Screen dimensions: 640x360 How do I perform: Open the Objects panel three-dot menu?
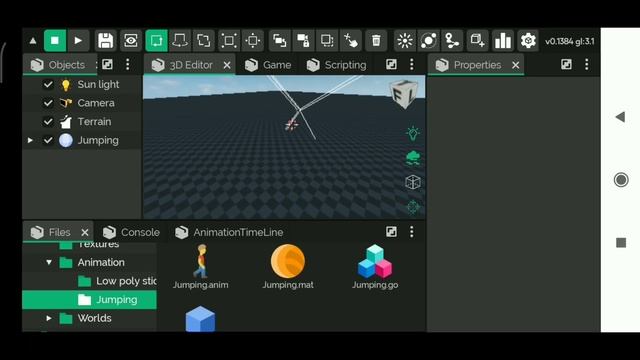(128, 64)
